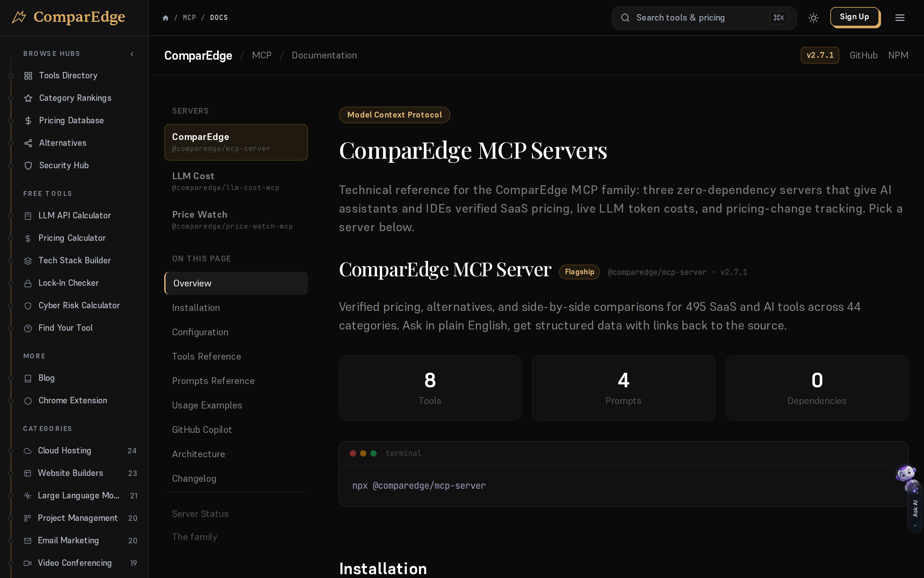Click the Security Hub shield icon

[28, 165]
